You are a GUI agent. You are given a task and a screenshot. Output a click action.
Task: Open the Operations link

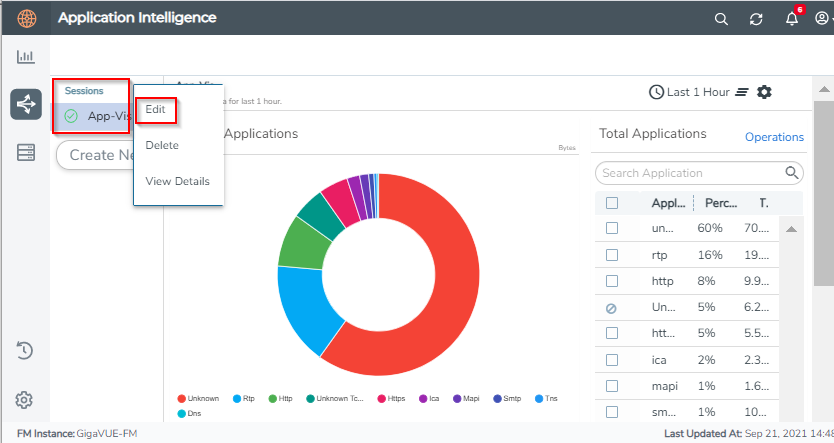click(774, 137)
